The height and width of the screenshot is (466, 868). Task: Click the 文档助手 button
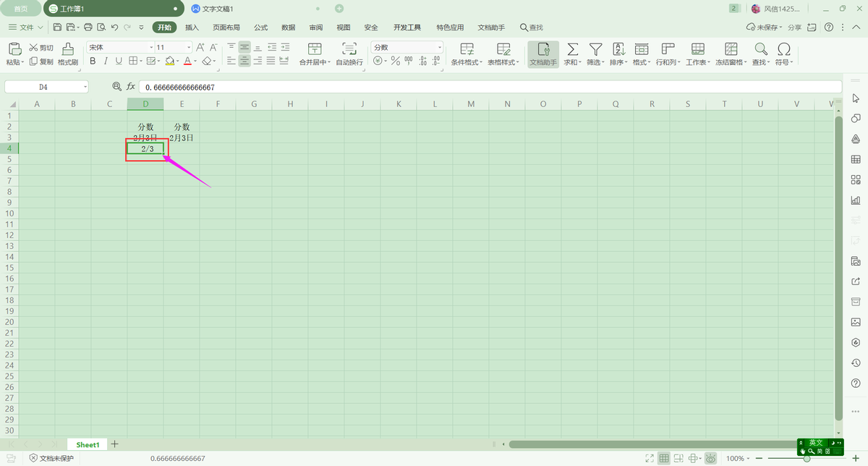click(x=543, y=54)
